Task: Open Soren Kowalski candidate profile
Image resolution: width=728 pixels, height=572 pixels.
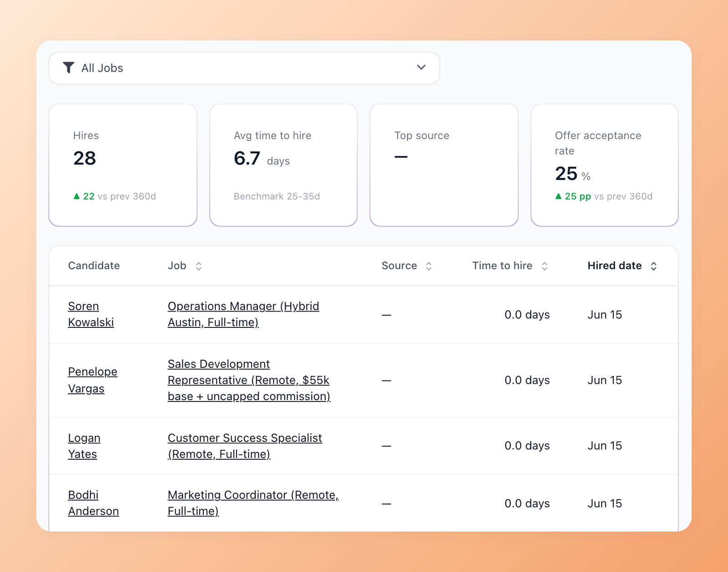Action: point(91,314)
